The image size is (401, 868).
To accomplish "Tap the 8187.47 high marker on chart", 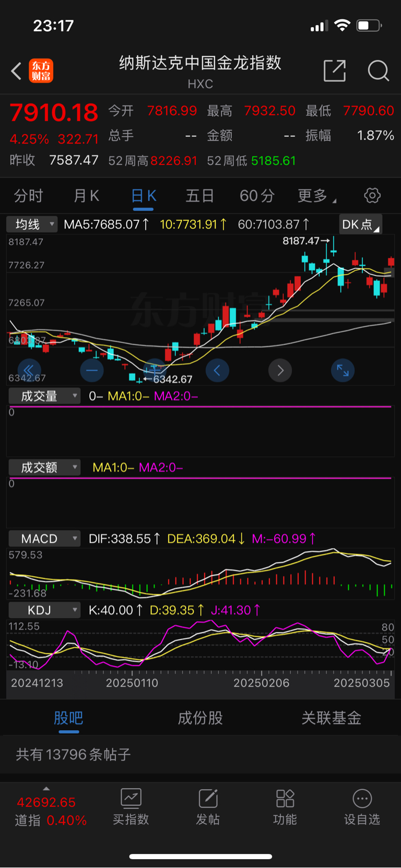I will [306, 241].
